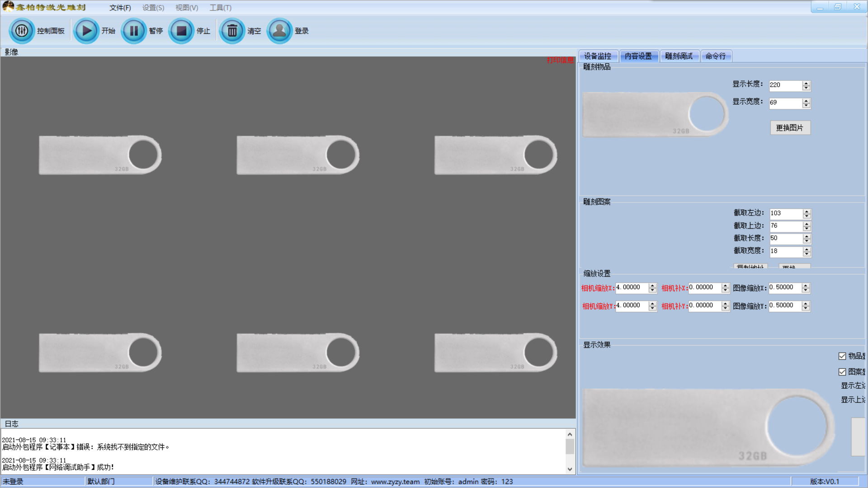Open the 文件(F) menu
This screenshot has width=868, height=488.
tap(120, 8)
